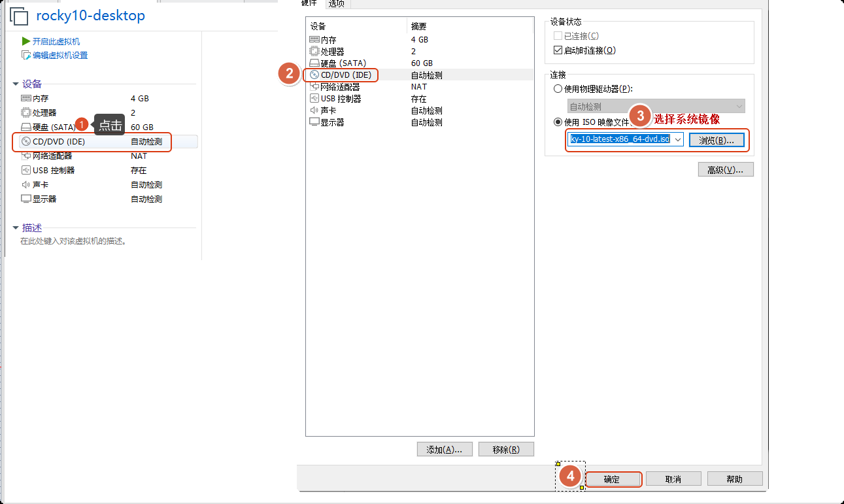
Task: Click the USB 控制器 icon in the dialog list
Action: [314, 99]
